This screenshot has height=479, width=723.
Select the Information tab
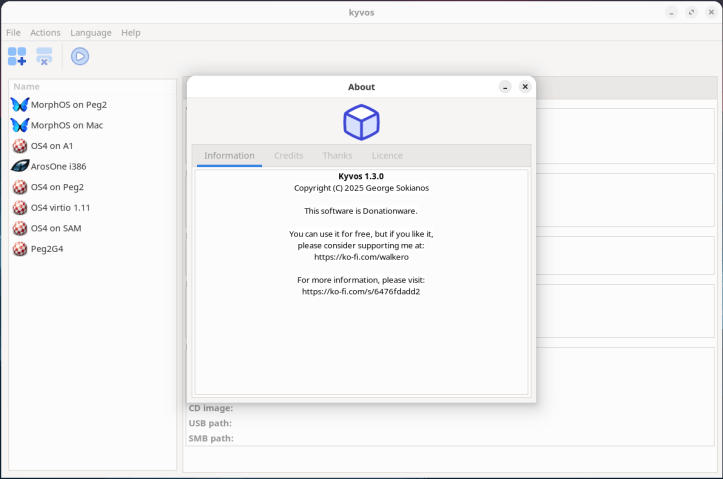(229, 156)
